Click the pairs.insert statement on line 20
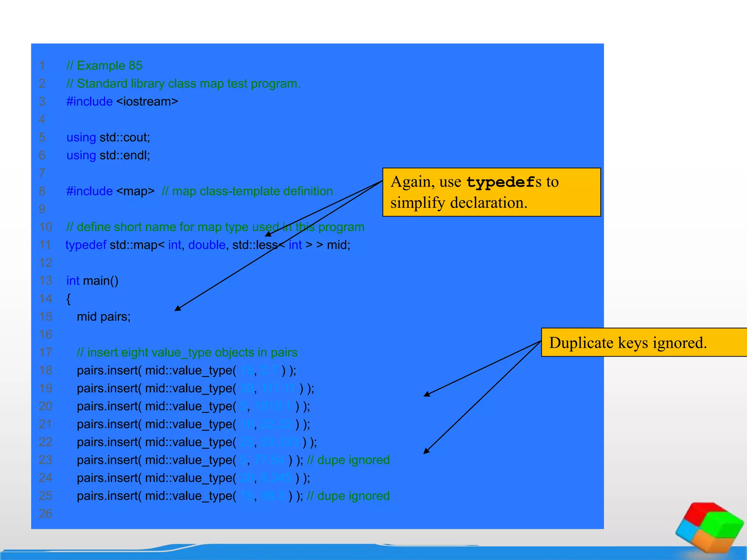The height and width of the screenshot is (560, 747). 193,406
